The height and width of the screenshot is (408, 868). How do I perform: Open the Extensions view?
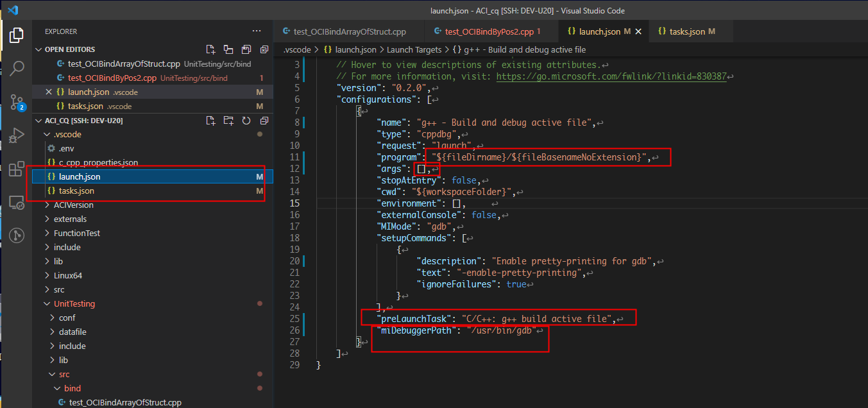pyautogui.click(x=16, y=169)
